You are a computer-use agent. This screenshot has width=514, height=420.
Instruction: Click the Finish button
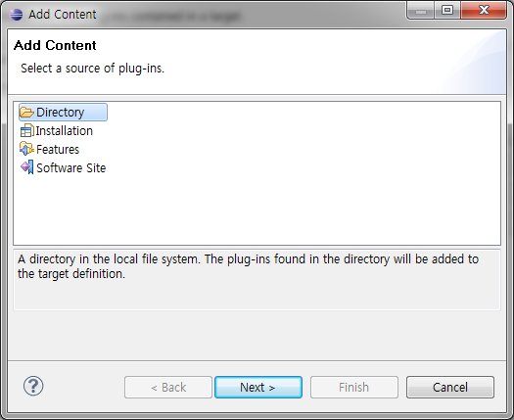tap(354, 388)
